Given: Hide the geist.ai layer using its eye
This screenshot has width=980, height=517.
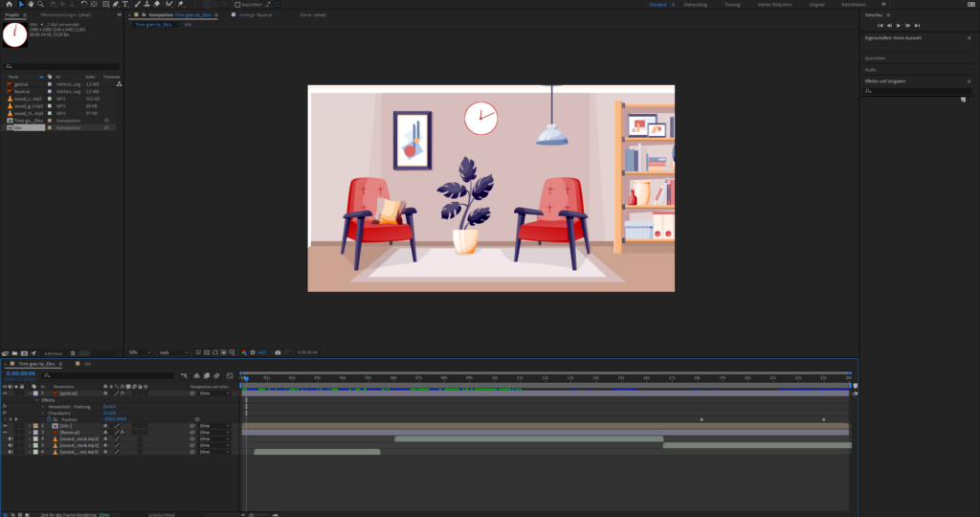Looking at the screenshot, I should click(5, 393).
